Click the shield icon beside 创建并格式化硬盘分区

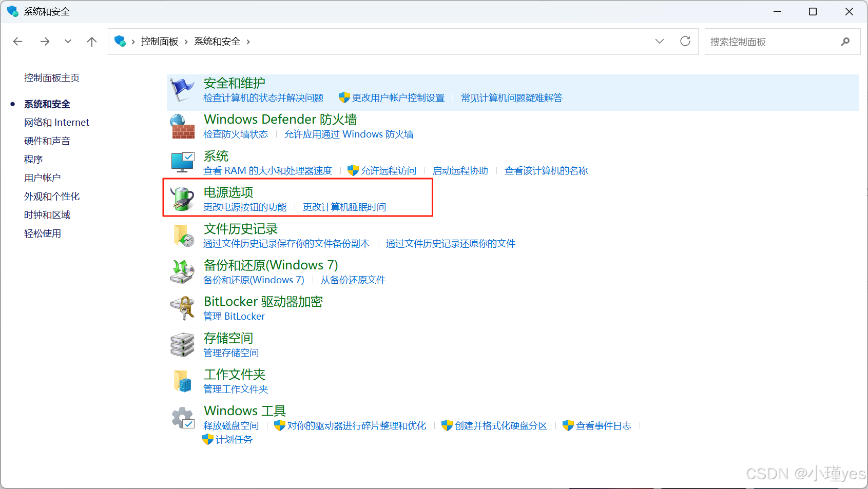coord(447,425)
